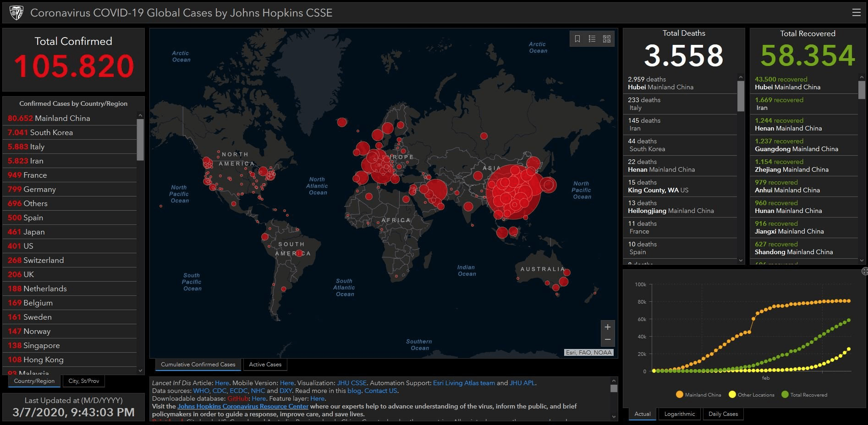Viewport: 868px width, 425px height.
Task: Open the DXY data source link
Action: [x=286, y=391]
